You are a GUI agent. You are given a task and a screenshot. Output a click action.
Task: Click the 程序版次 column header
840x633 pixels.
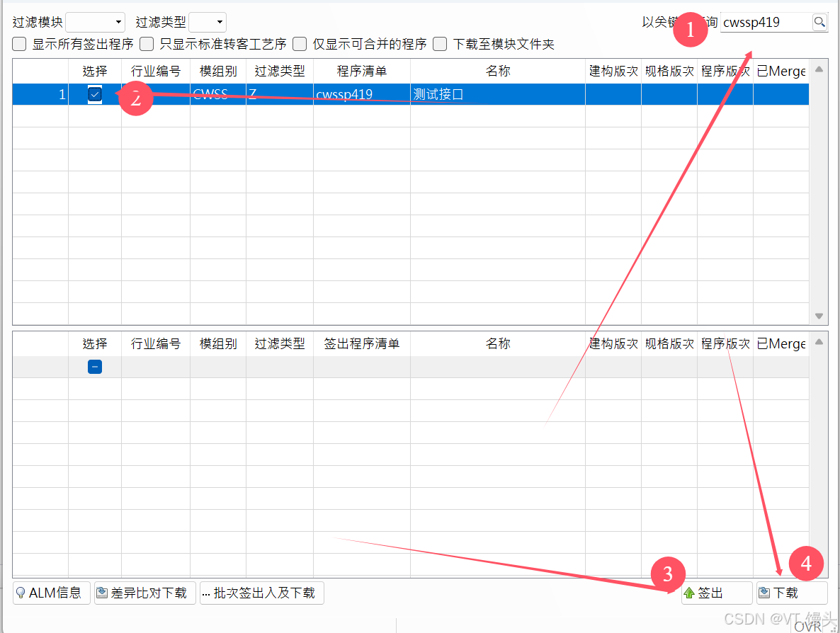(x=725, y=70)
